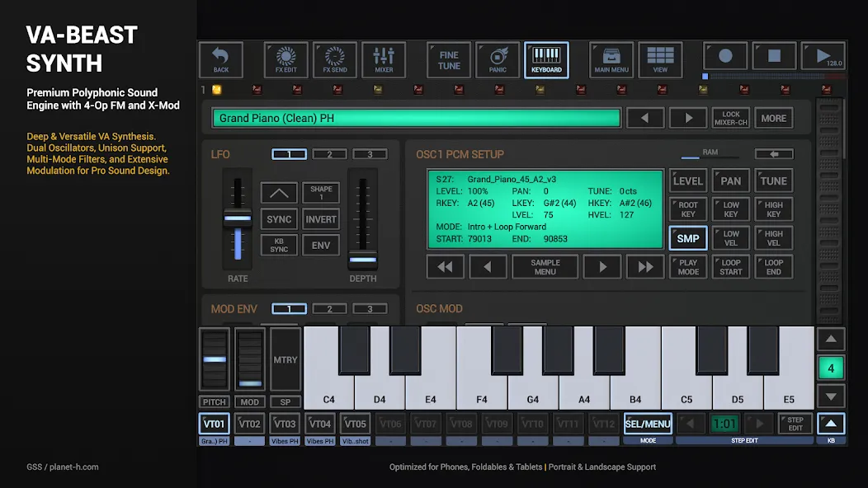Open the Root Key setting

pos(688,209)
